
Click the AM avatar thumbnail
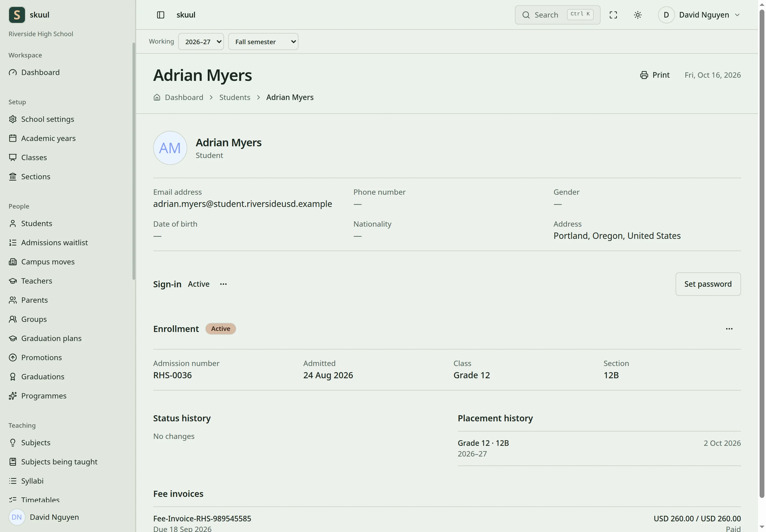(170, 148)
